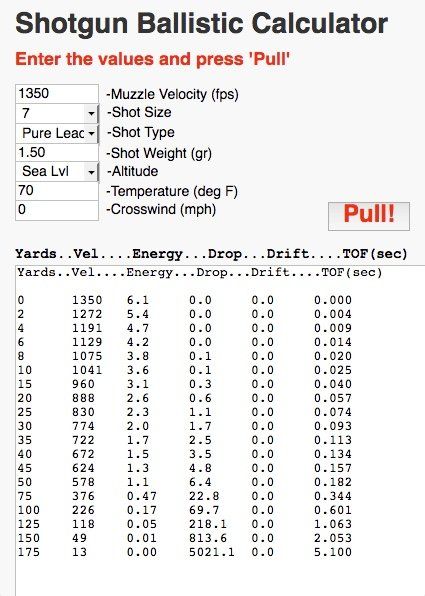Expand the Shot Type dropdown

tap(57, 133)
